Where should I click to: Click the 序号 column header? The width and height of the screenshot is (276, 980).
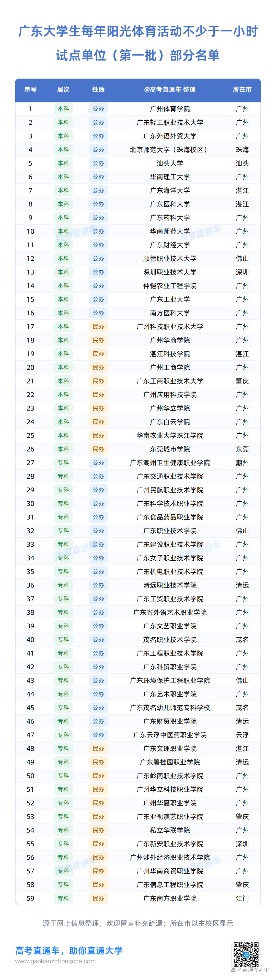(30, 89)
